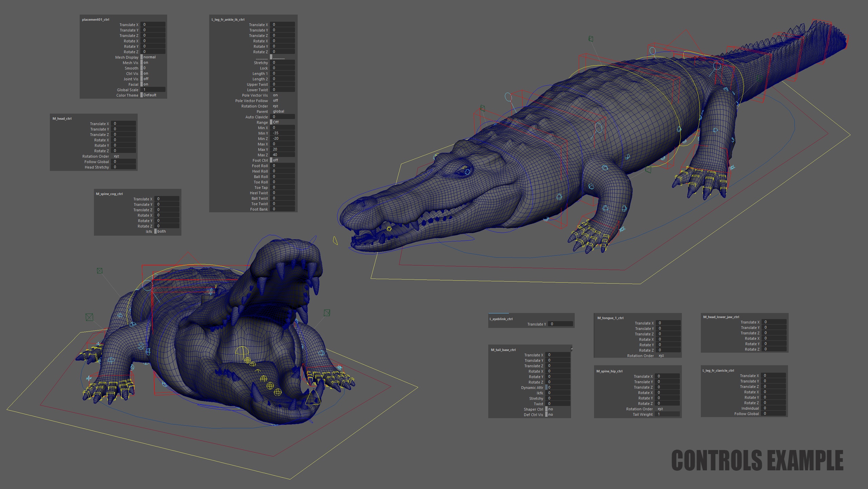The height and width of the screenshot is (489, 868).
Task: Click Global Scale field in placement01_ctrl
Action: click(153, 90)
